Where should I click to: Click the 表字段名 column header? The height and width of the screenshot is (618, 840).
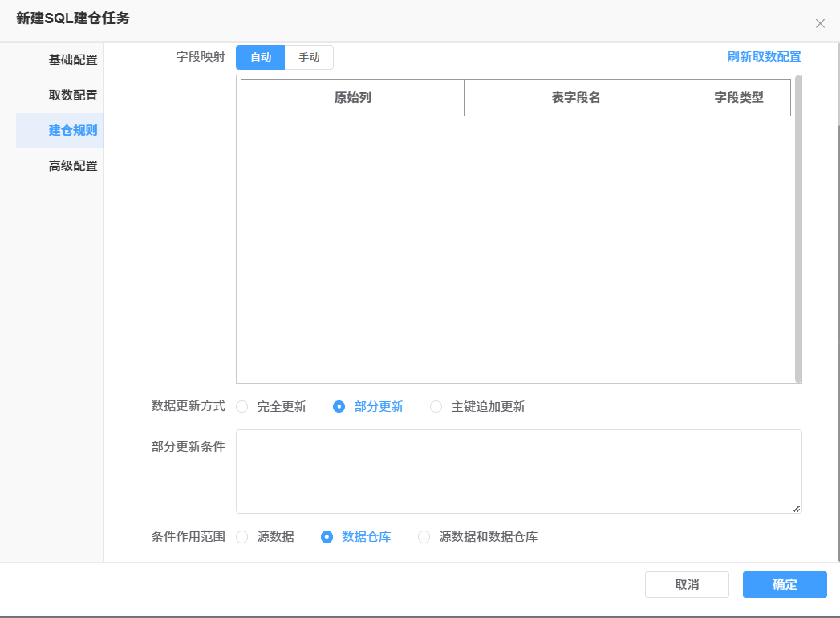575,98
